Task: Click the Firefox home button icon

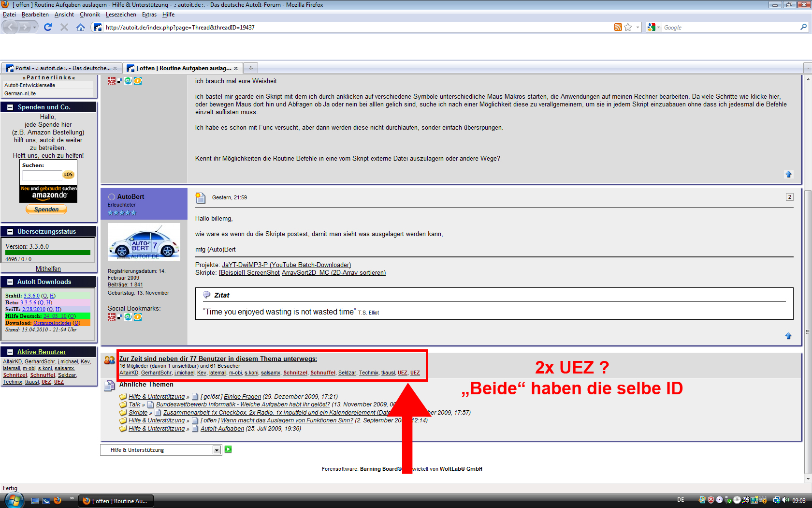Action: (x=81, y=27)
